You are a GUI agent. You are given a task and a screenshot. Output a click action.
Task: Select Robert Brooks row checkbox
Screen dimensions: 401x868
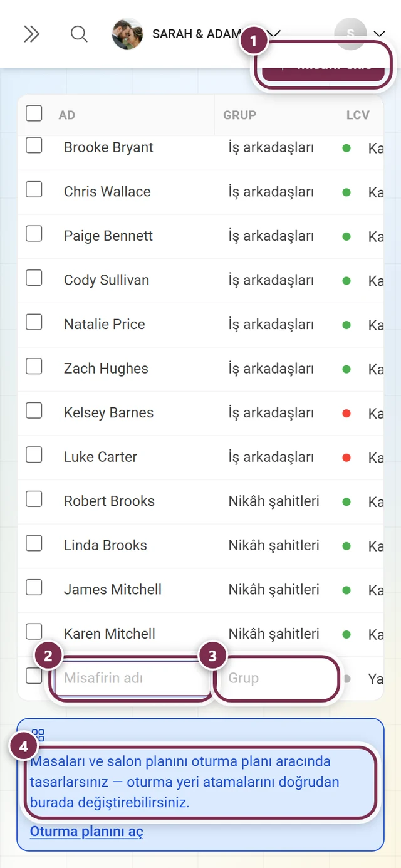click(x=34, y=499)
